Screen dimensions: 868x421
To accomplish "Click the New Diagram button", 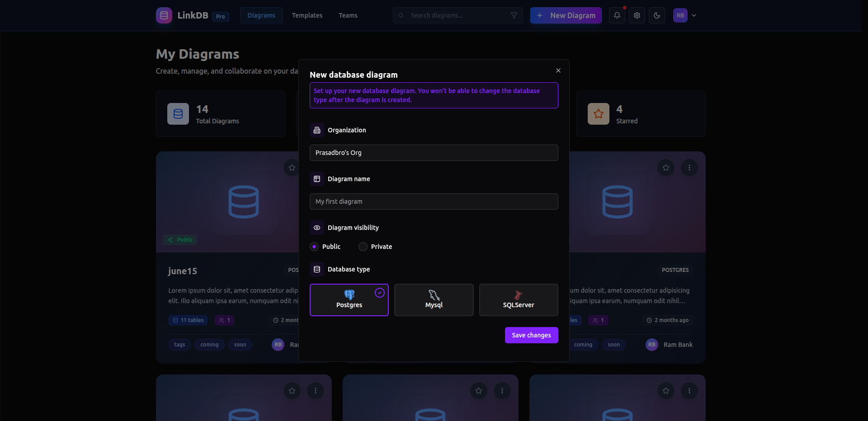I will coord(566,15).
